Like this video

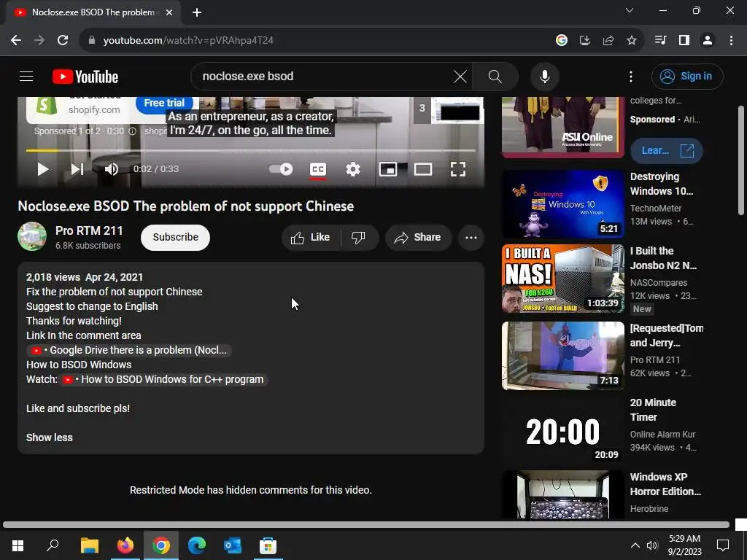pos(311,237)
